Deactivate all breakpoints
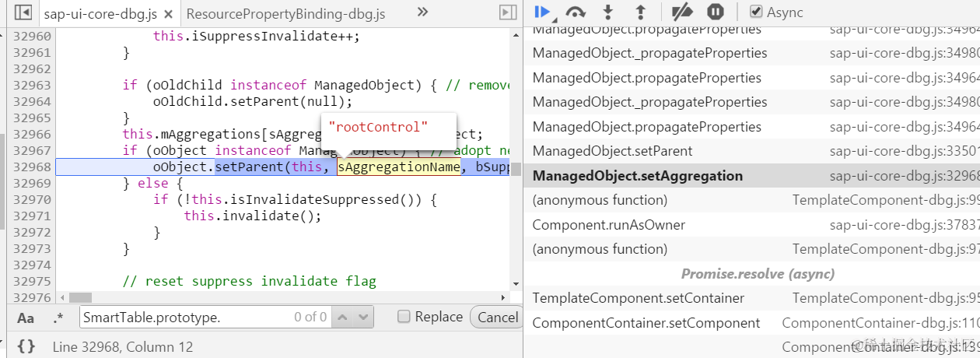The width and height of the screenshot is (980, 358). point(682,12)
